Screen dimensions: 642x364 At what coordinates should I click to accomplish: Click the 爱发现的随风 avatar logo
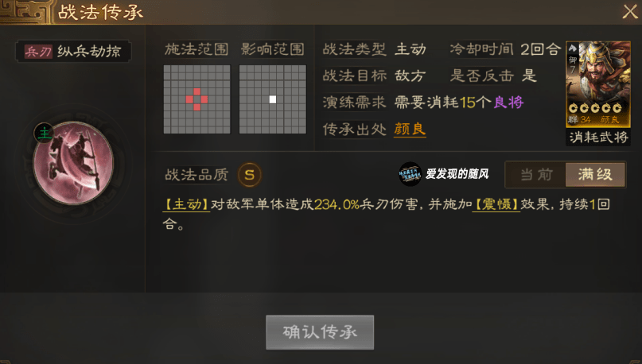click(410, 174)
